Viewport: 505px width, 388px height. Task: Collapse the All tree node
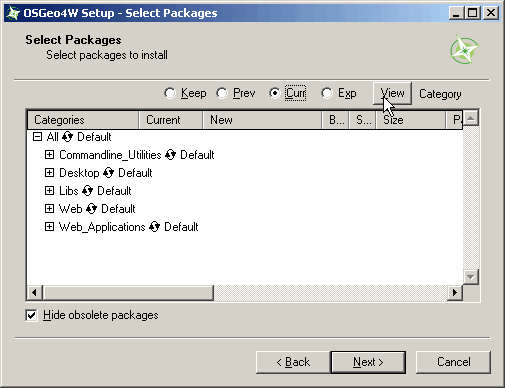37,137
